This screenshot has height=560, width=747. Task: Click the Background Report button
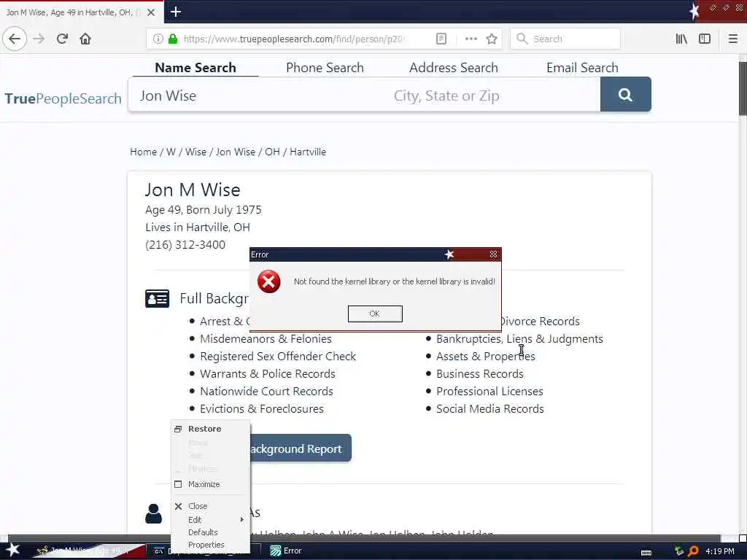coord(300,448)
